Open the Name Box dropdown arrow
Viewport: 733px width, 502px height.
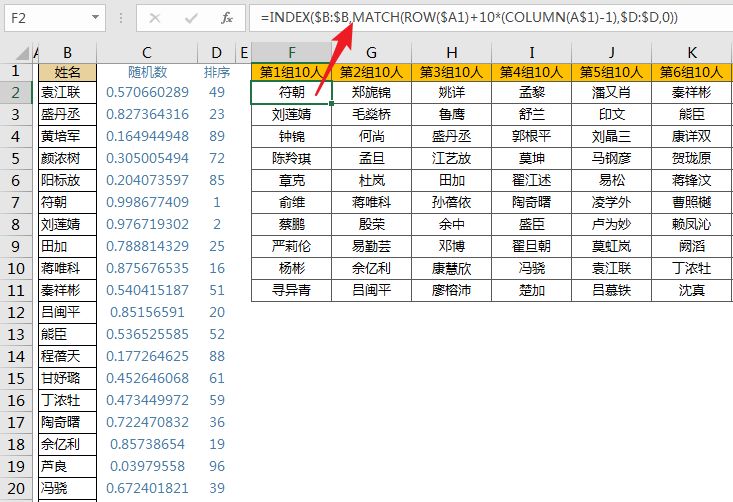point(94,18)
